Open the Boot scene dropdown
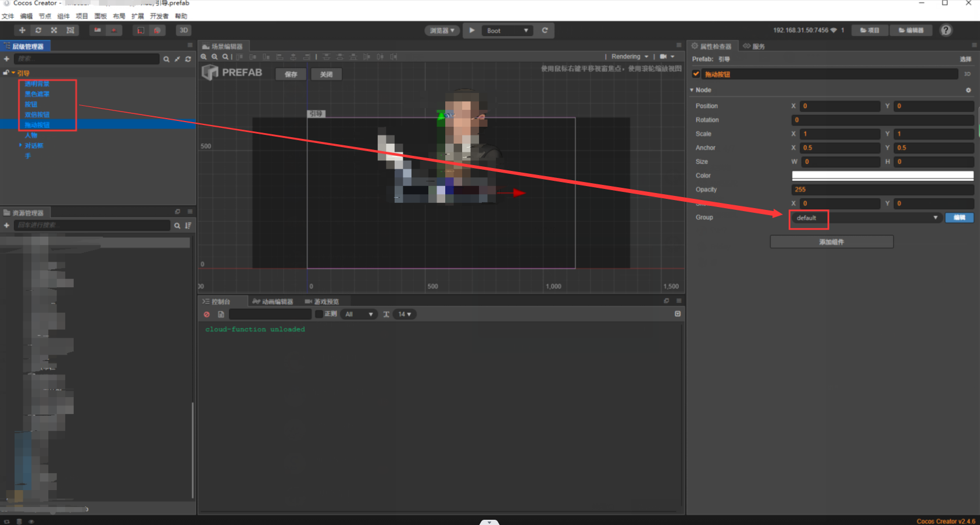This screenshot has width=980, height=525. click(507, 30)
